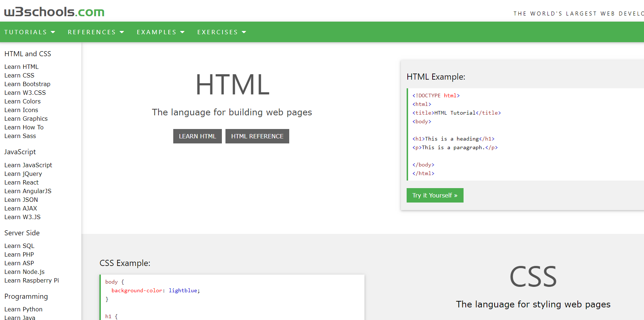The width and height of the screenshot is (644, 320).
Task: Click the title HTML Tutorial code line
Action: tap(457, 113)
